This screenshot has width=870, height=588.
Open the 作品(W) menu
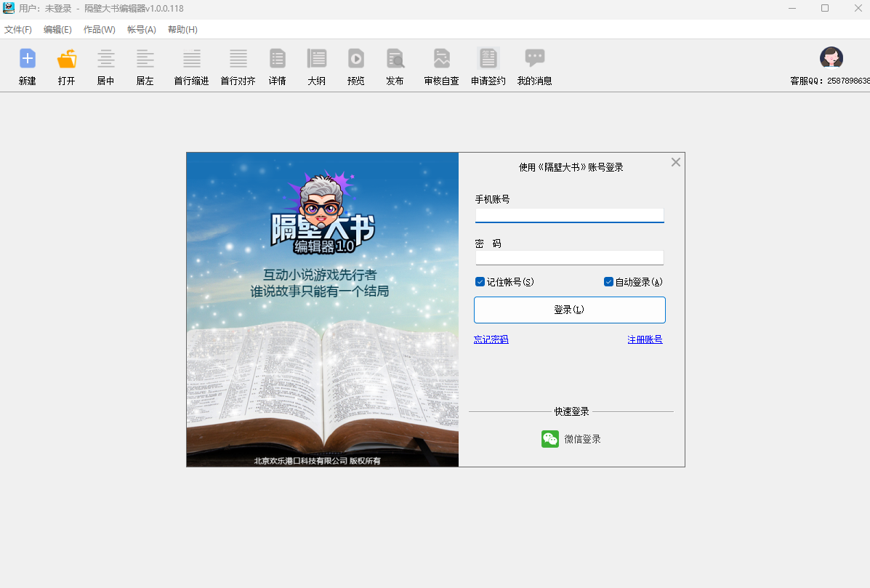[x=99, y=30]
